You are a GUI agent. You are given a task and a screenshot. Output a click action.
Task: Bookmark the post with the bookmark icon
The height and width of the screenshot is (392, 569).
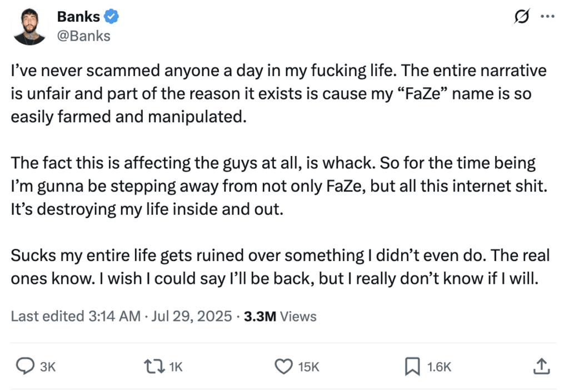click(412, 366)
